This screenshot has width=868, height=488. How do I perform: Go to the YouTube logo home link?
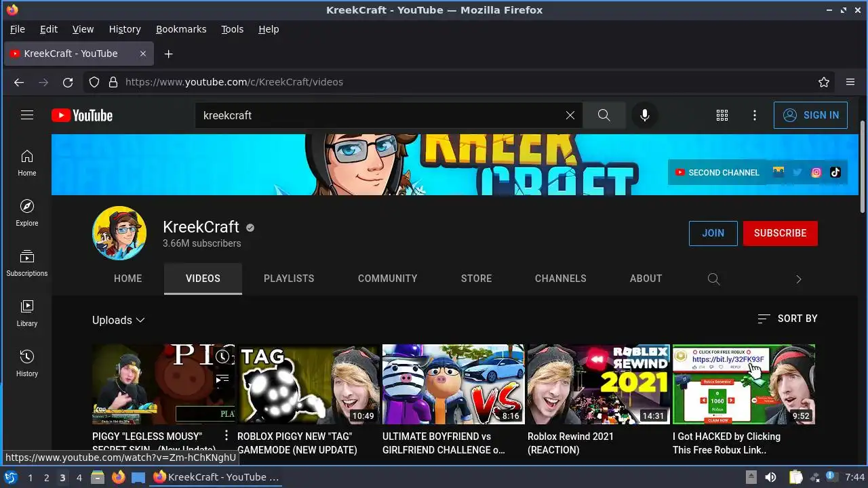(82, 115)
